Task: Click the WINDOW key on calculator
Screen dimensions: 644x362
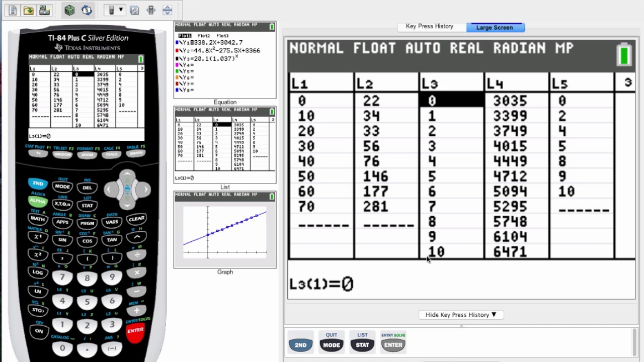Action: pos(62,154)
